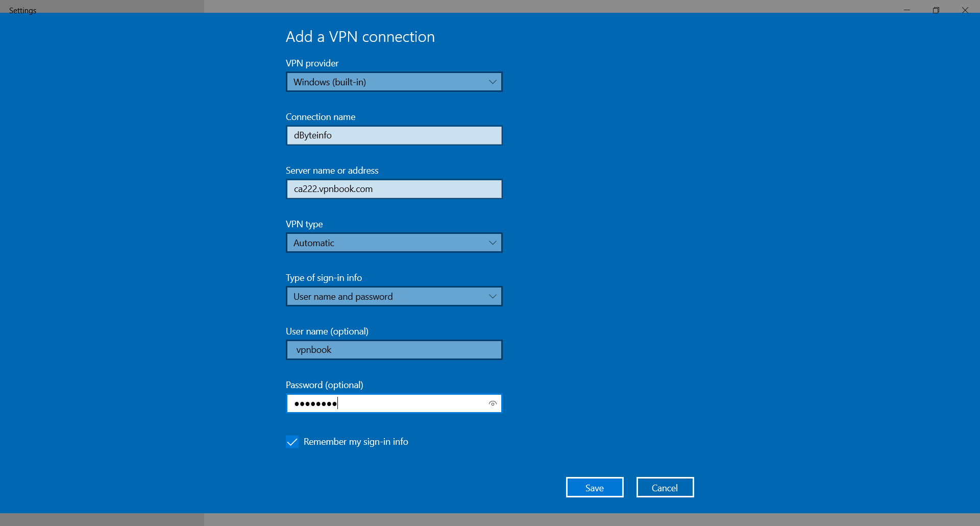
Task: Save the VPN connection
Action: tap(595, 487)
